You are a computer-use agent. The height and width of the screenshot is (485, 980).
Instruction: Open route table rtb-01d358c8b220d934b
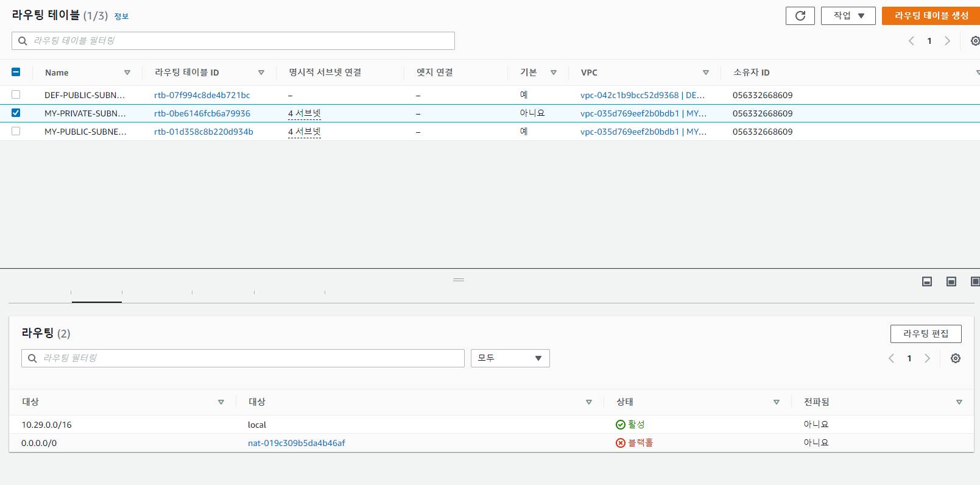tap(203, 132)
